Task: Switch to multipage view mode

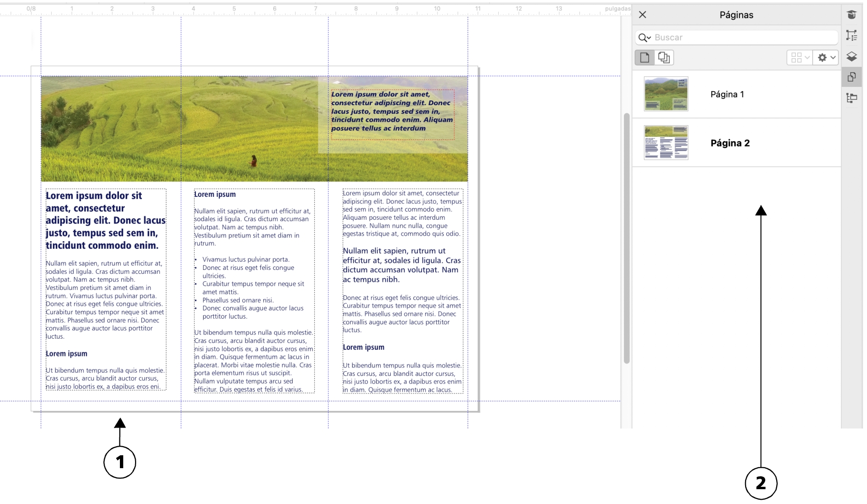Action: click(x=664, y=58)
